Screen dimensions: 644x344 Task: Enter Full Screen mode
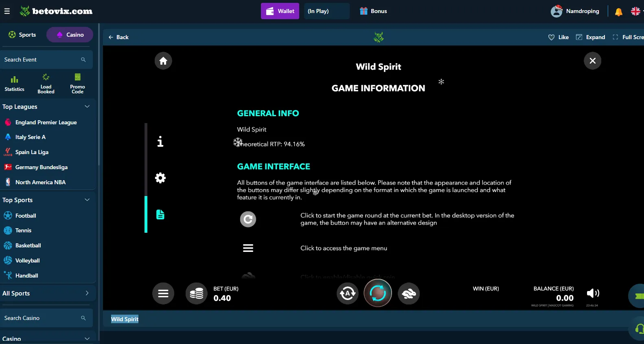pyautogui.click(x=628, y=37)
